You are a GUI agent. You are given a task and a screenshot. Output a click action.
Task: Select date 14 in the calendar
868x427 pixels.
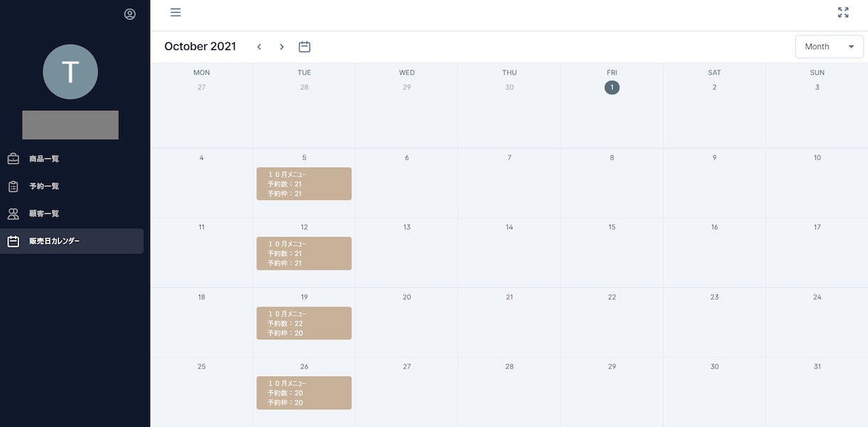(509, 228)
